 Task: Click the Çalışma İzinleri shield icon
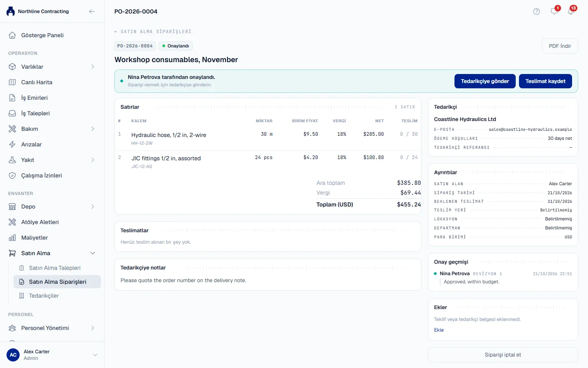12,175
